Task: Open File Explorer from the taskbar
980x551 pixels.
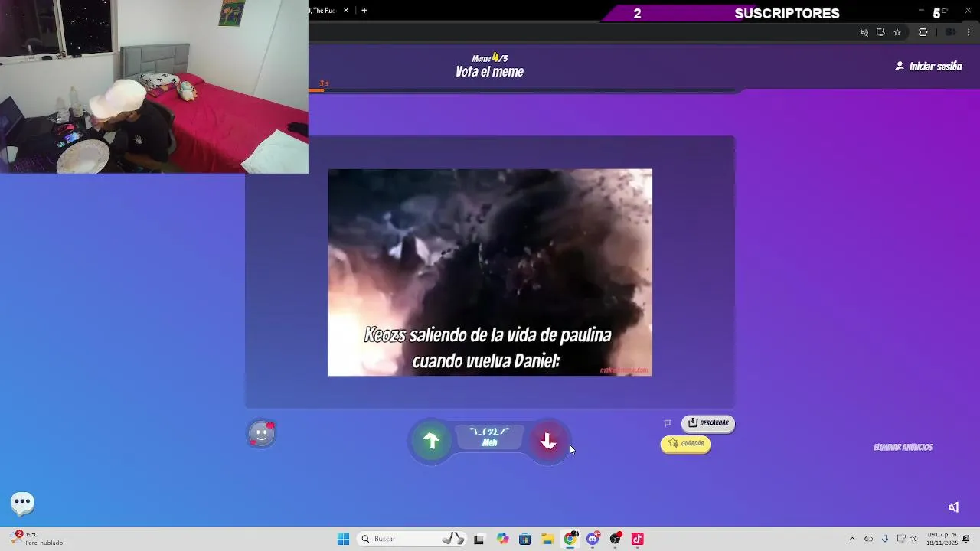Action: point(547,539)
